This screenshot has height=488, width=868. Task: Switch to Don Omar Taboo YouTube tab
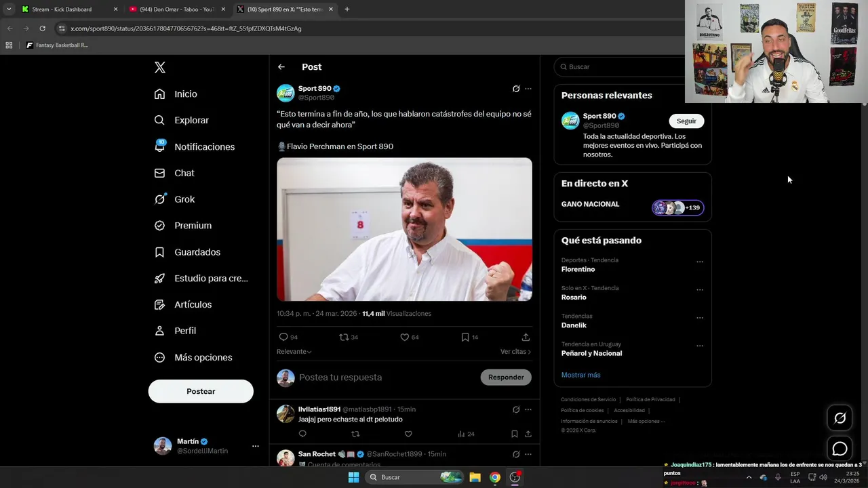click(176, 9)
